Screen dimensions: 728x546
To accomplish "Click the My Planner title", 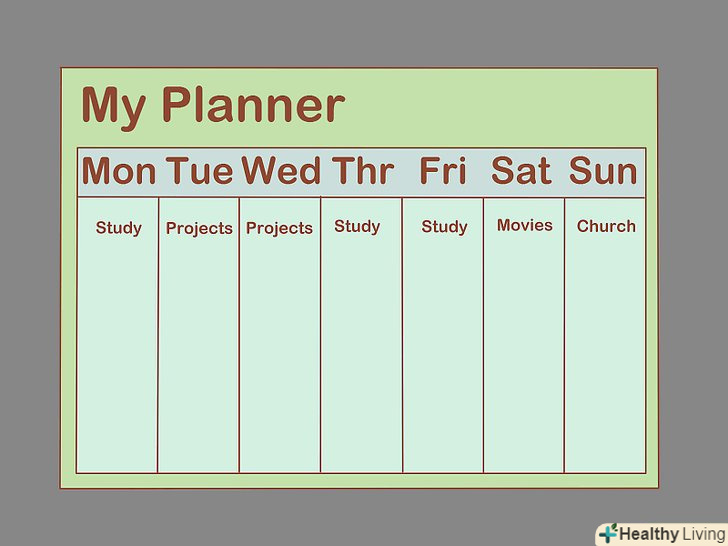I will pyautogui.click(x=212, y=105).
